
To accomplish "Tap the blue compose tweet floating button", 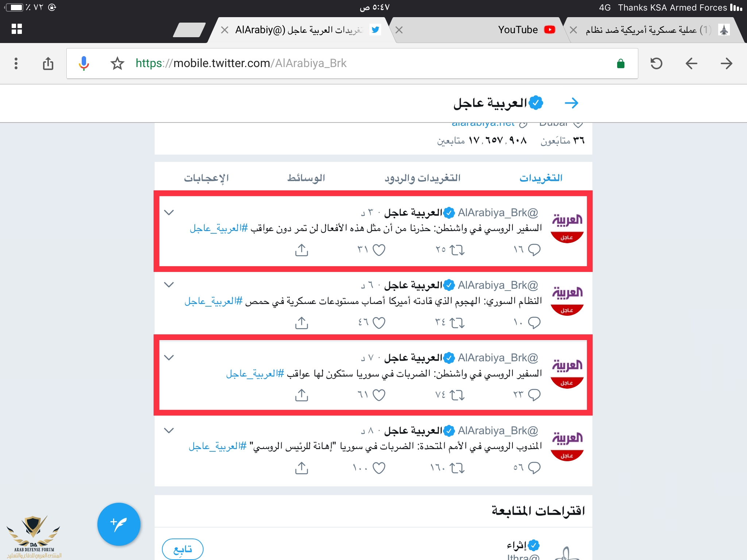I will click(x=119, y=524).
